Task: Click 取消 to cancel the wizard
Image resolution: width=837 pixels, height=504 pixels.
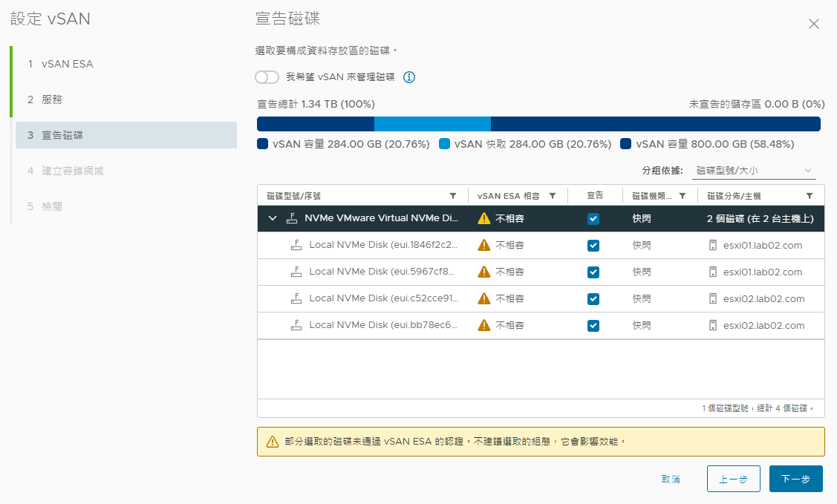Action: coord(671,479)
